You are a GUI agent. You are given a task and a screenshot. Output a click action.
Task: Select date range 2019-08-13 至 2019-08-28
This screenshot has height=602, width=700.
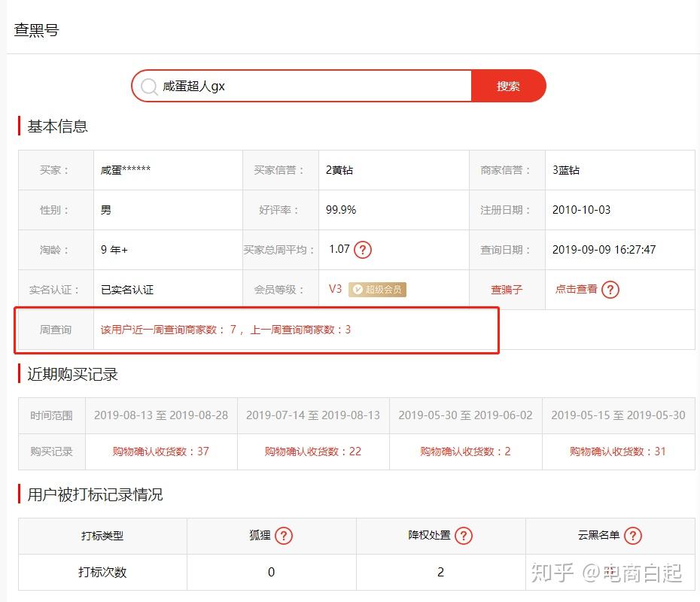pos(161,415)
